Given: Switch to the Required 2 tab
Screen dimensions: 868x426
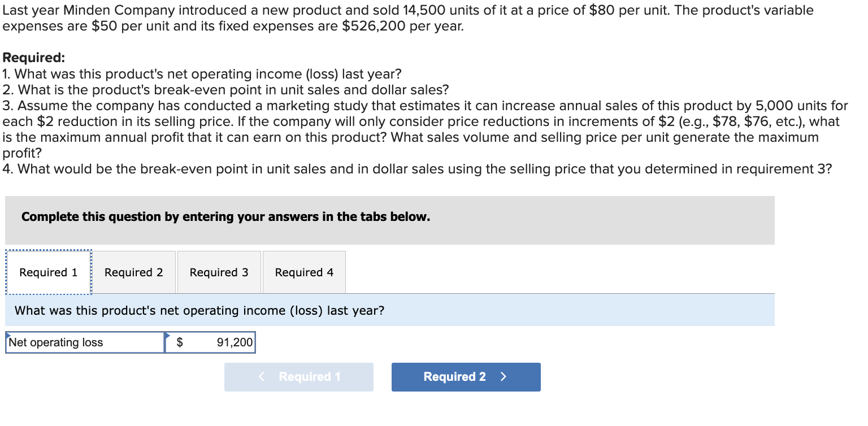Looking at the screenshot, I should click(x=133, y=272).
